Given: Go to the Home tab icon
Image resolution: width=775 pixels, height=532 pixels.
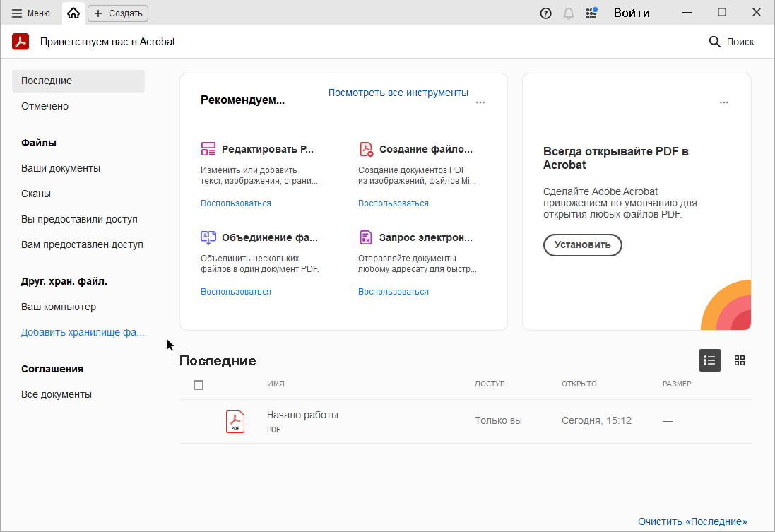Looking at the screenshot, I should pos(73,13).
